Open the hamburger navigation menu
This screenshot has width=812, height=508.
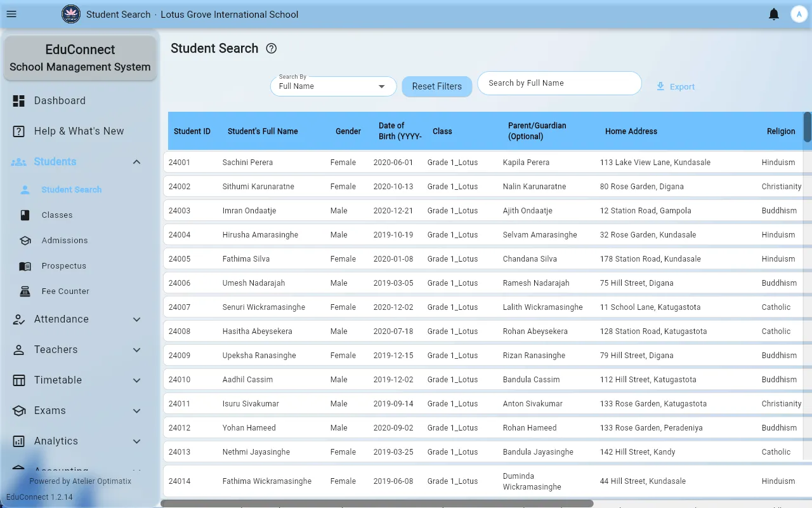(11, 14)
